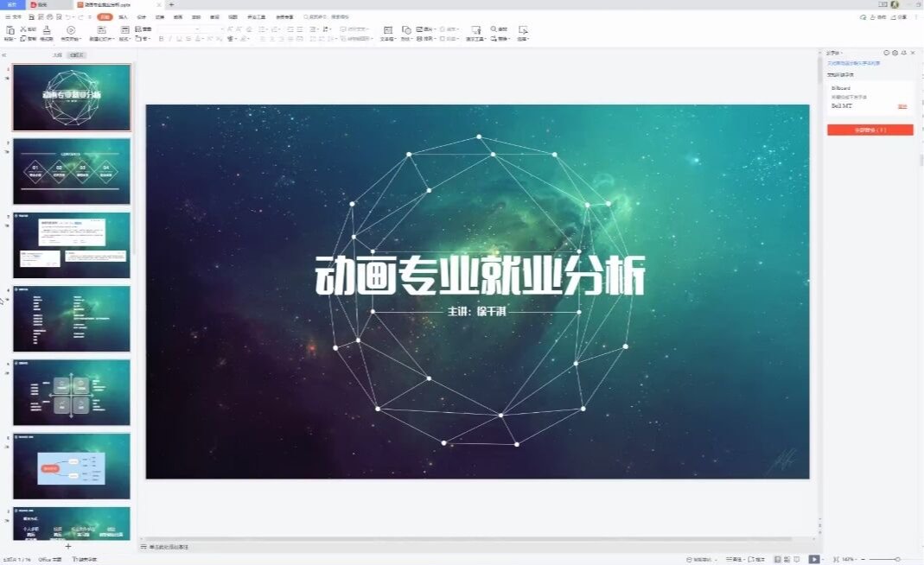Open a new document tab with plus
Image resolution: width=924 pixels, height=565 pixels.
coord(171,4)
